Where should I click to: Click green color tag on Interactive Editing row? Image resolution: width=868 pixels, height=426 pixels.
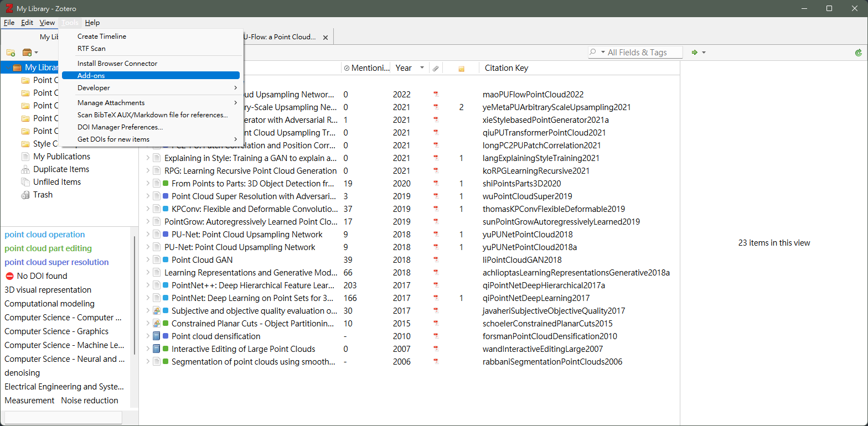(x=166, y=349)
